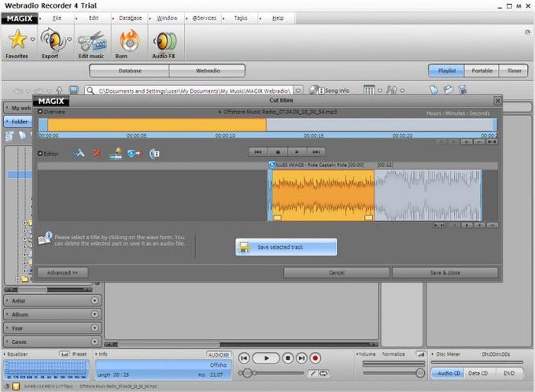Click the new playlist document icon
535x392 pixels.
[x=434, y=90]
